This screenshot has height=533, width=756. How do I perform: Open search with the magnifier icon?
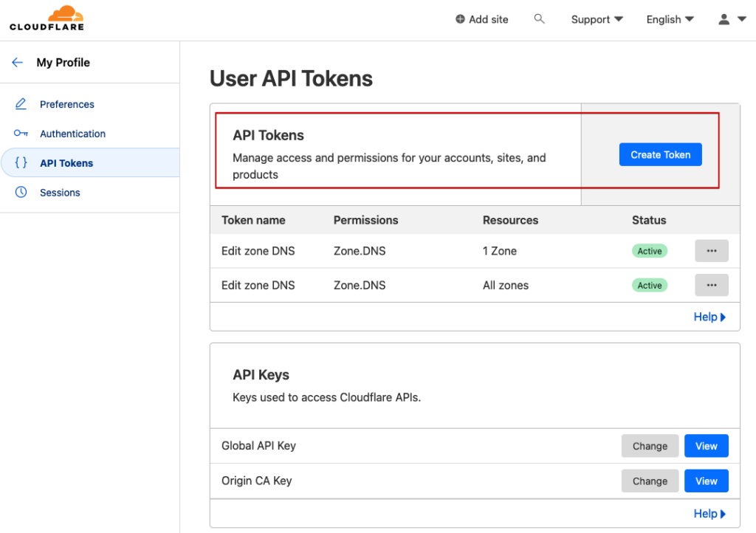(539, 18)
